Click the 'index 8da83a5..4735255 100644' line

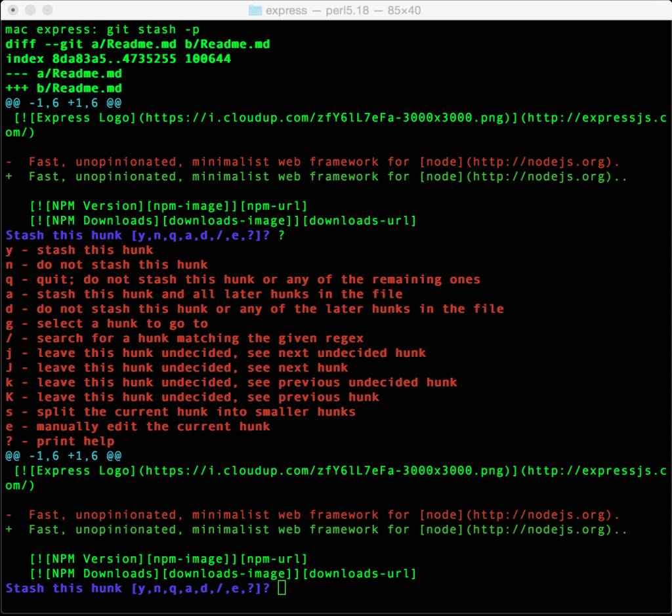118,58
